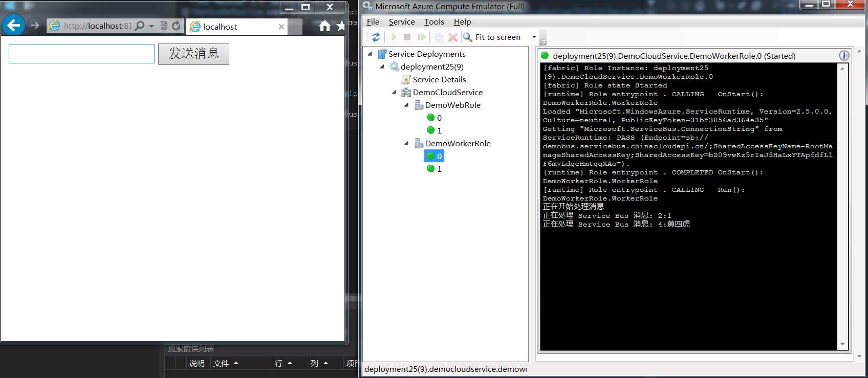
Task: Select DemoWorkerRole instance 0
Action: 435,156
